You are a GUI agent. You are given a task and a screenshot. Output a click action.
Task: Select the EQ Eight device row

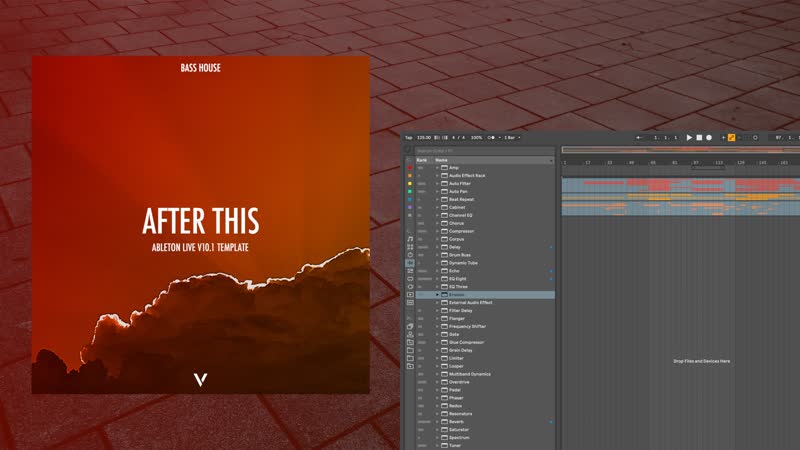tap(485, 279)
